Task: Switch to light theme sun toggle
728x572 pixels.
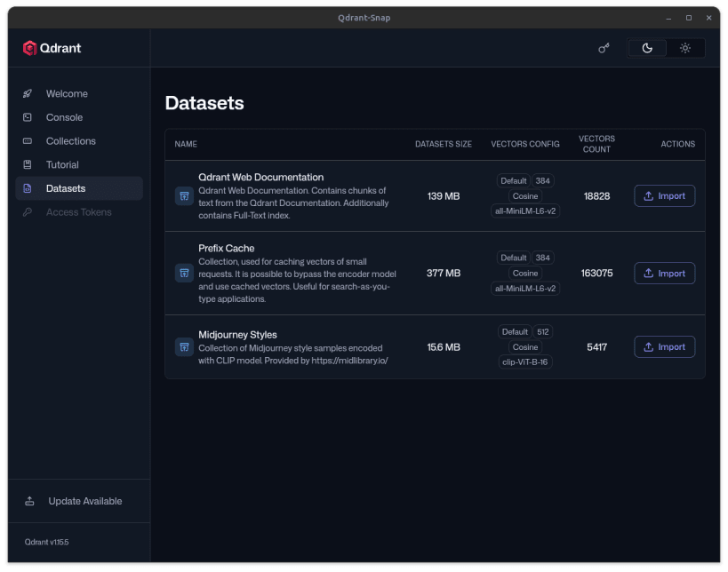Action: [684, 48]
